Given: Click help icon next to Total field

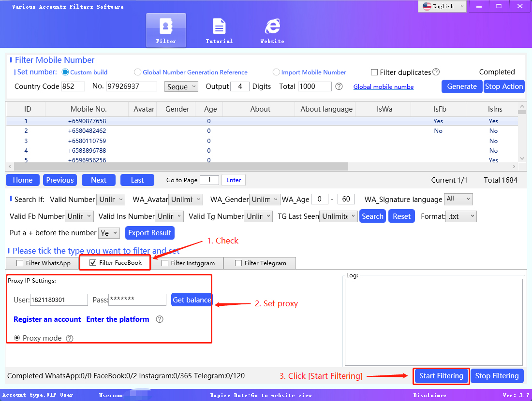Looking at the screenshot, I should coord(339,86).
